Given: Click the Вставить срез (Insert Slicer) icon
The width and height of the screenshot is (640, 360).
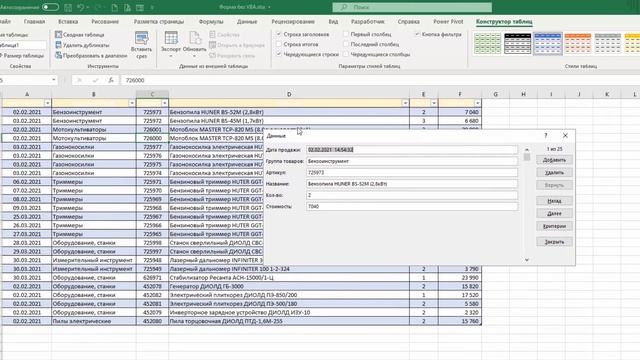Looking at the screenshot, I should (x=142, y=38).
